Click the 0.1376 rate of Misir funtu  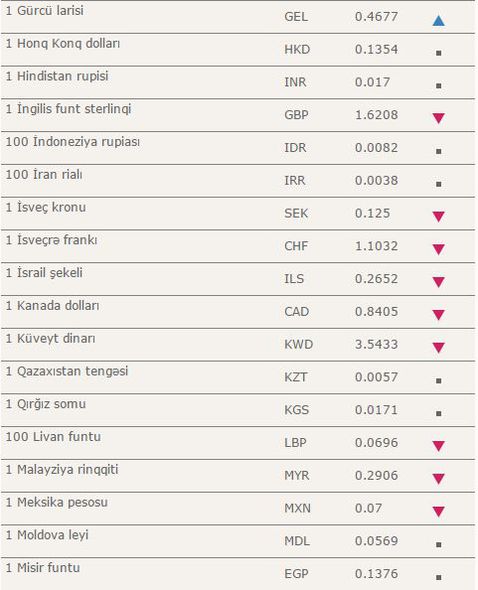pyautogui.click(x=376, y=573)
